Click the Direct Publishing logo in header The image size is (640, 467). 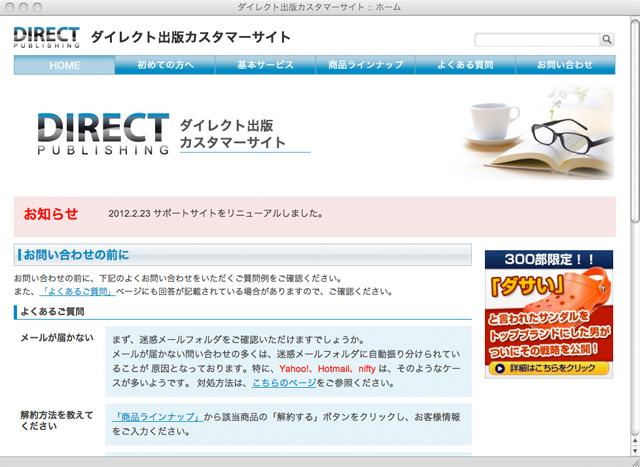[x=46, y=37]
